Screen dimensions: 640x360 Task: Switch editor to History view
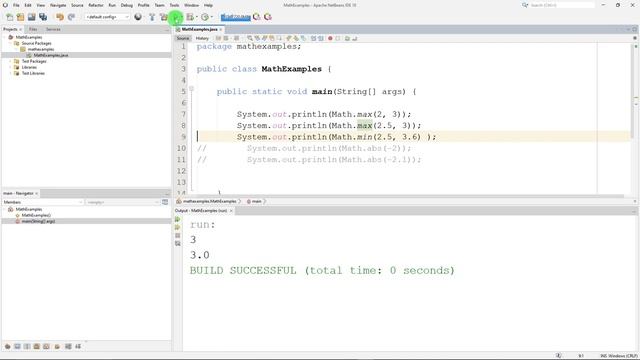click(202, 38)
